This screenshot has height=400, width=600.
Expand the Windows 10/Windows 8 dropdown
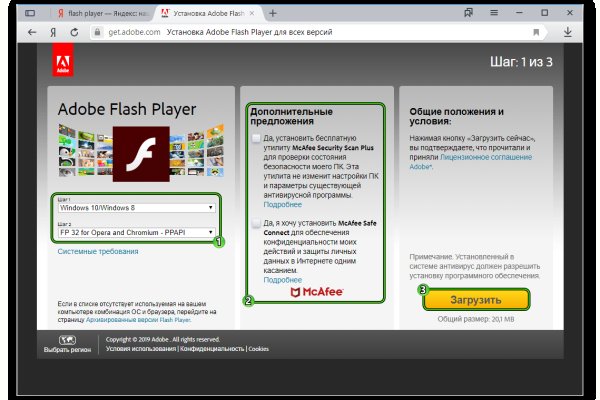point(135,207)
